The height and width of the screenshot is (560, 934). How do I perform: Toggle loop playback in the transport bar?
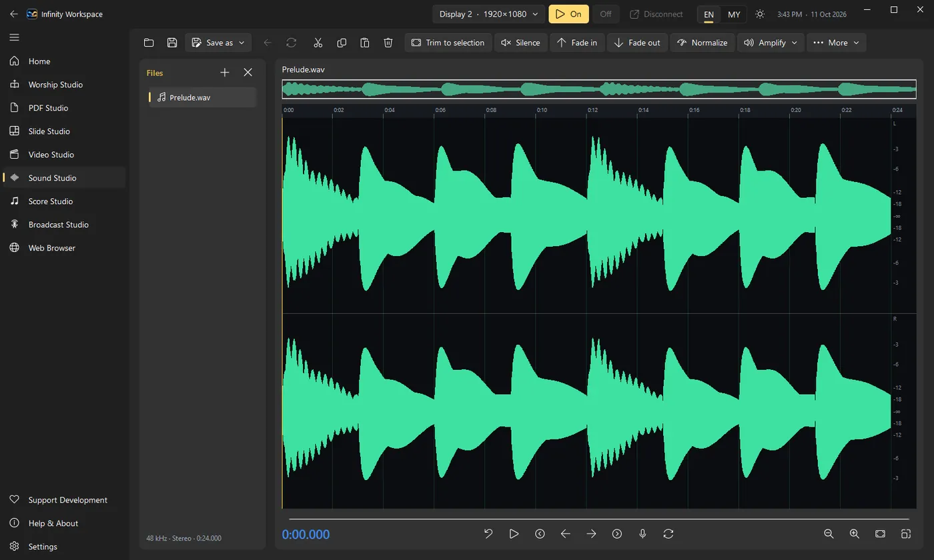(668, 533)
